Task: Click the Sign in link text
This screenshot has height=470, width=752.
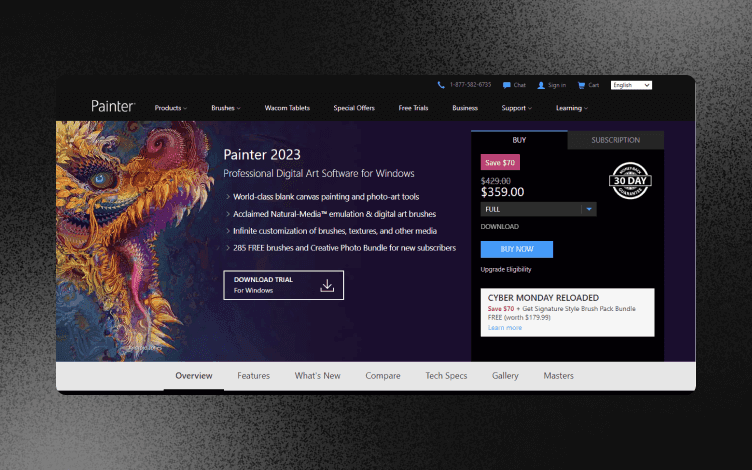Action: (557, 85)
